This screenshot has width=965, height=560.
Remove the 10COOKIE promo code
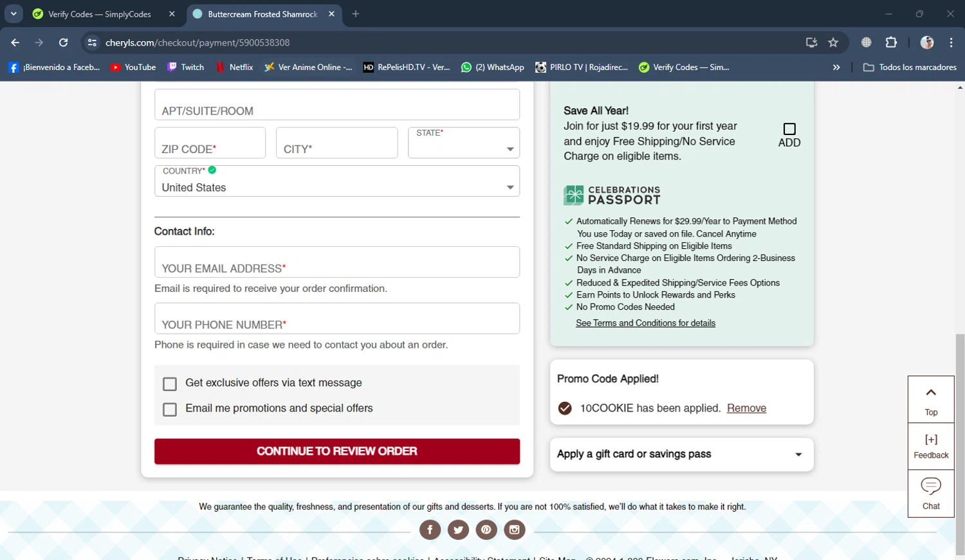coord(746,408)
